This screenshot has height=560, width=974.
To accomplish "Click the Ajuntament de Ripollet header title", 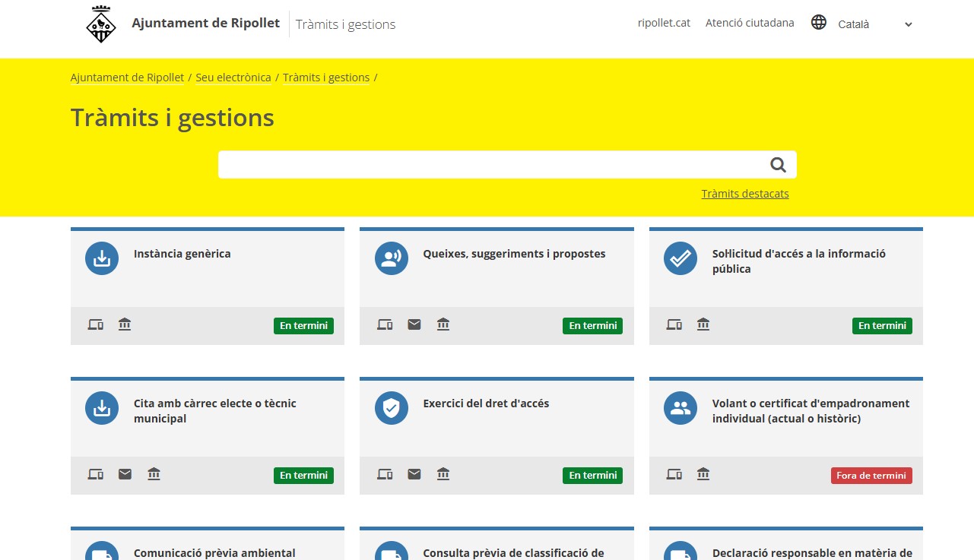I will point(206,23).
